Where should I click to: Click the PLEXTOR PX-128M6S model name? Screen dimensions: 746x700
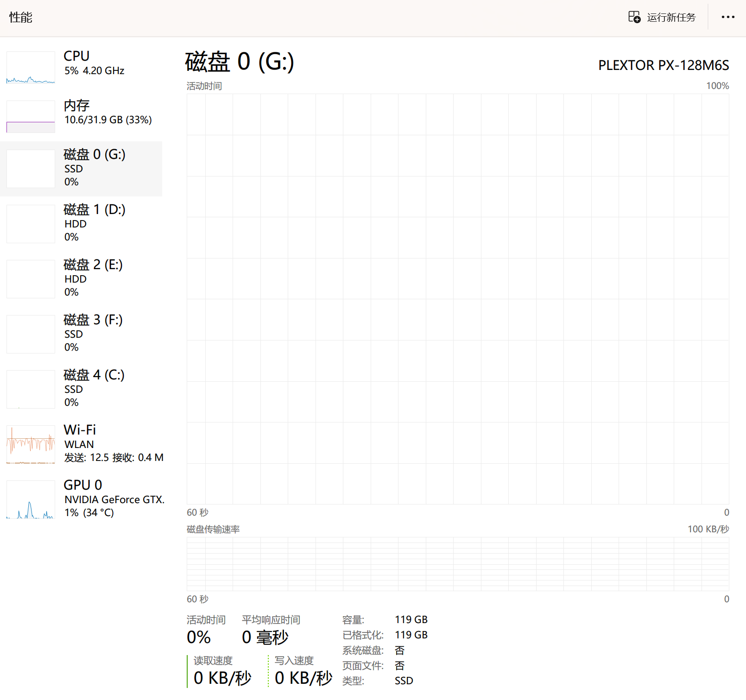coord(664,65)
